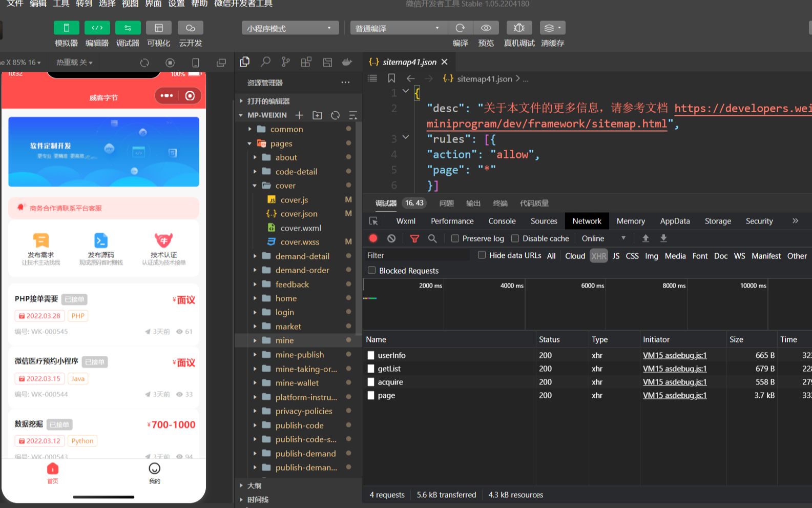Collapse the pages folder
The width and height of the screenshot is (812, 508).
[x=249, y=144]
